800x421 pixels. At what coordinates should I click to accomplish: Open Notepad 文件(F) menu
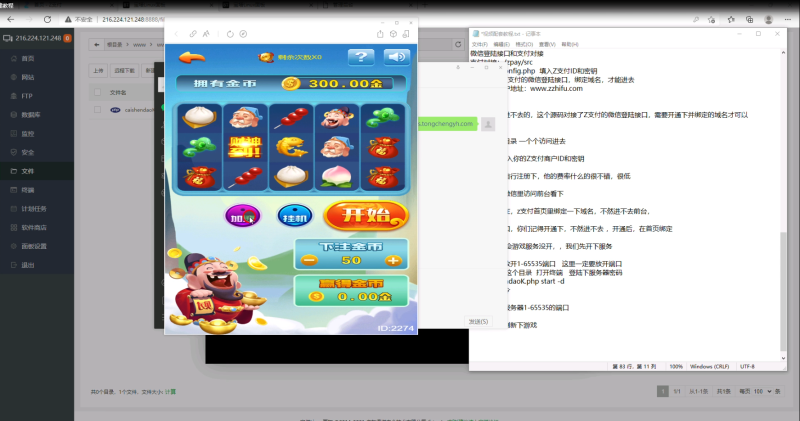[479, 45]
